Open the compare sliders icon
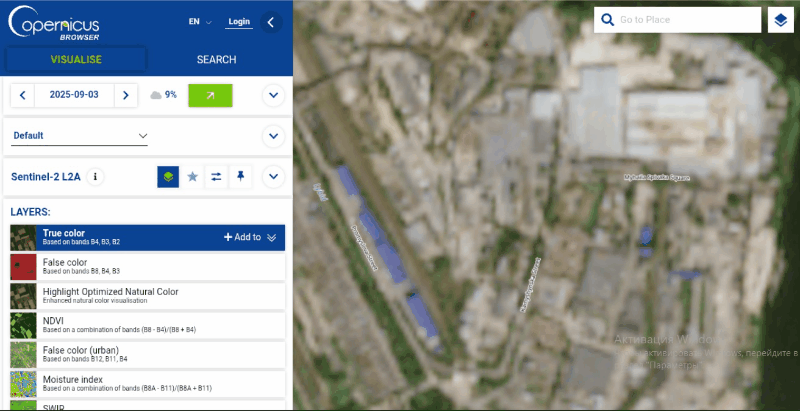 click(x=216, y=177)
